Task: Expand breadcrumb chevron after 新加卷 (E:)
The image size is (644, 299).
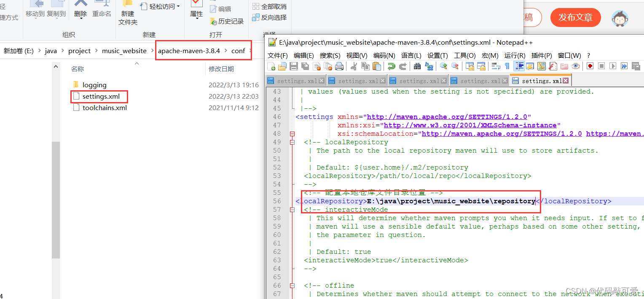Action: [39, 51]
